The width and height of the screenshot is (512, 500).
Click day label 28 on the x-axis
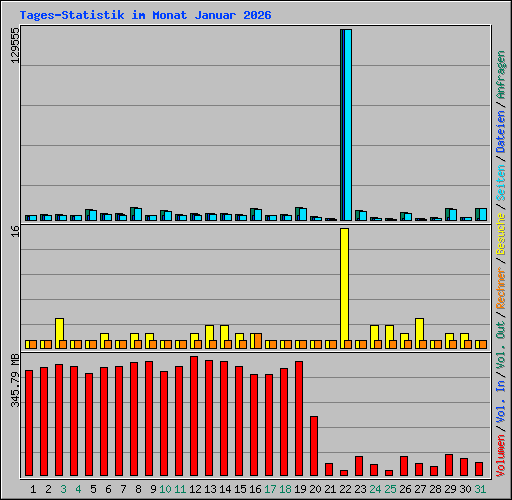click(435, 489)
